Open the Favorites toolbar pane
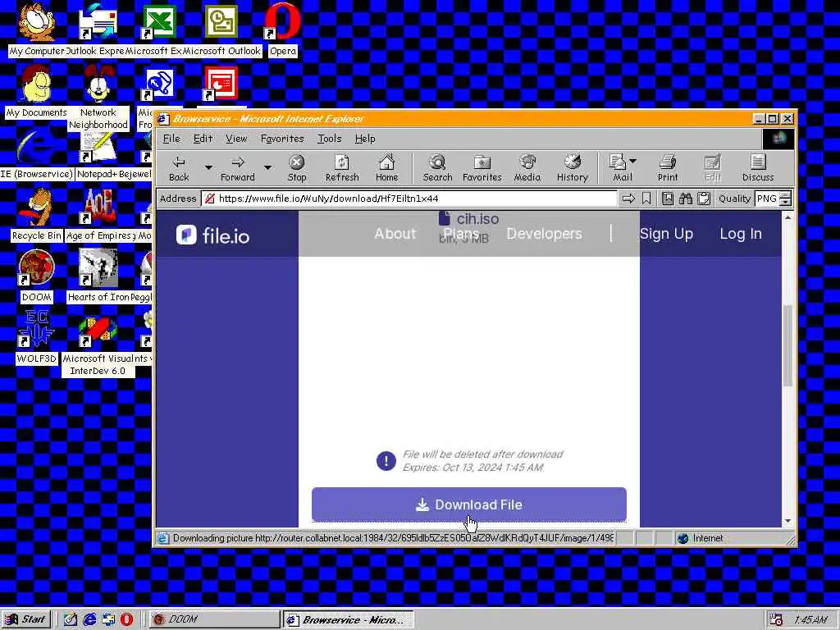840x630 pixels. coord(482,168)
